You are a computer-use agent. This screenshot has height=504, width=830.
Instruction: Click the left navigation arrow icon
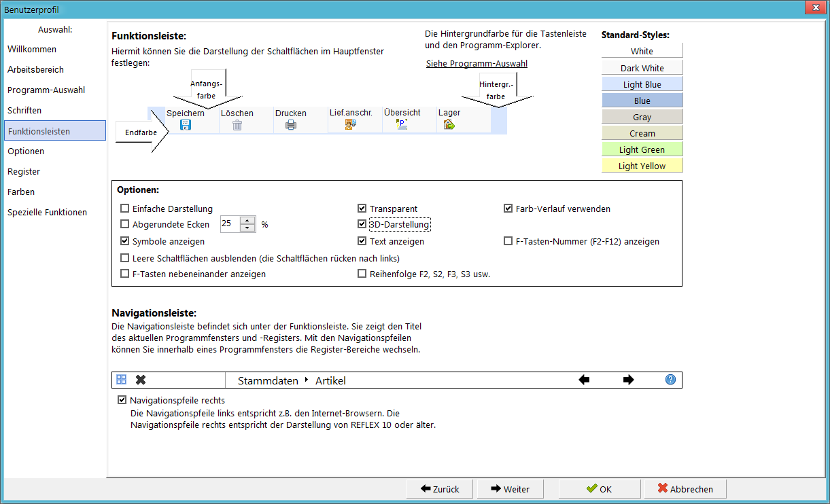click(584, 380)
